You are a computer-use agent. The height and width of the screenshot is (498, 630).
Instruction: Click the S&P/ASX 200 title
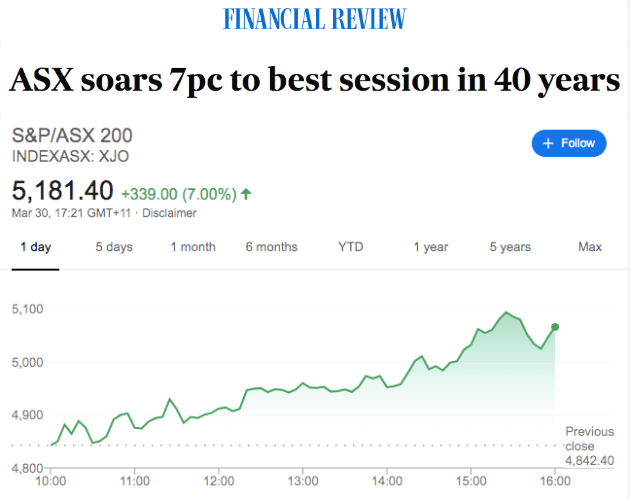tap(72, 135)
